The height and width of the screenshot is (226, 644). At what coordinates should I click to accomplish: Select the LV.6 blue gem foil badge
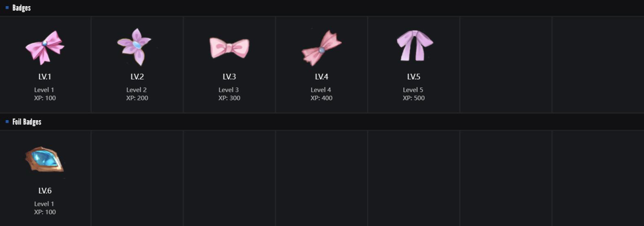click(45, 160)
